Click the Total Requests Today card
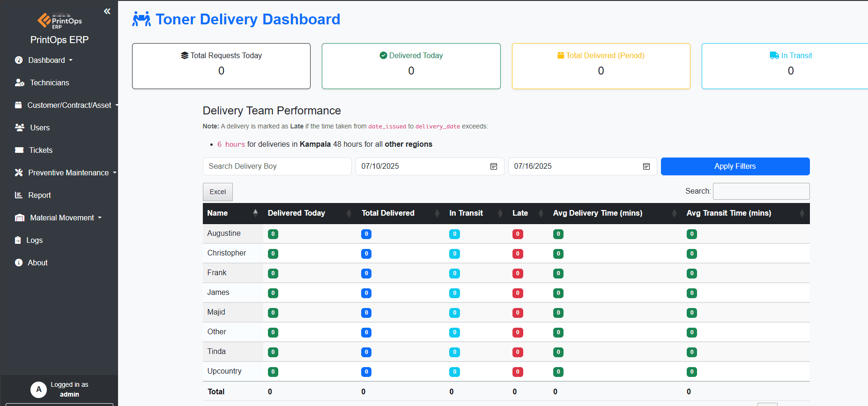This screenshot has height=406, width=868. 221,66
